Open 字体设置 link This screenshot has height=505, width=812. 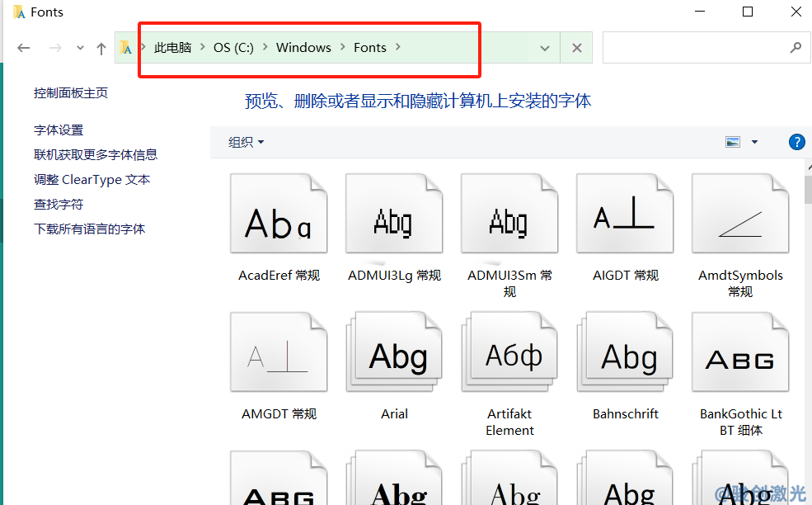[59, 130]
